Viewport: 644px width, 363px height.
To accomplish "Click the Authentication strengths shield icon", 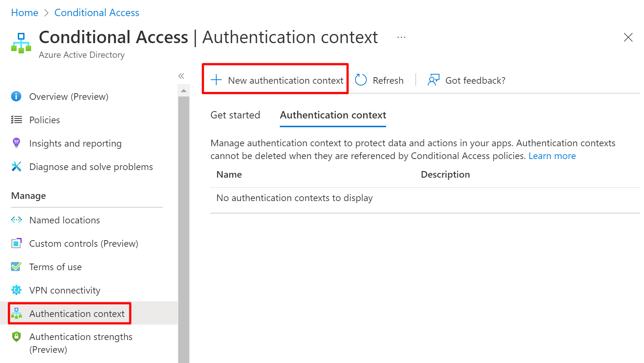I will [16, 337].
